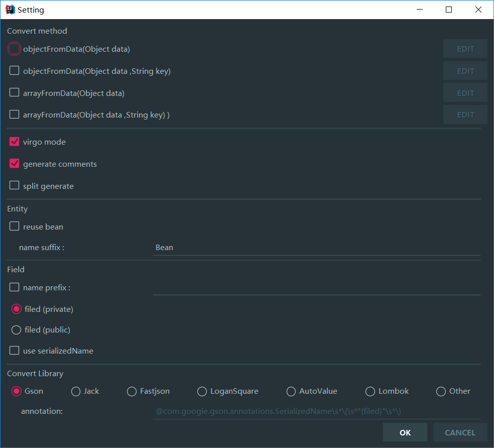Click the IntelliJ icon in title bar
The height and width of the screenshot is (448, 494).
[10, 10]
